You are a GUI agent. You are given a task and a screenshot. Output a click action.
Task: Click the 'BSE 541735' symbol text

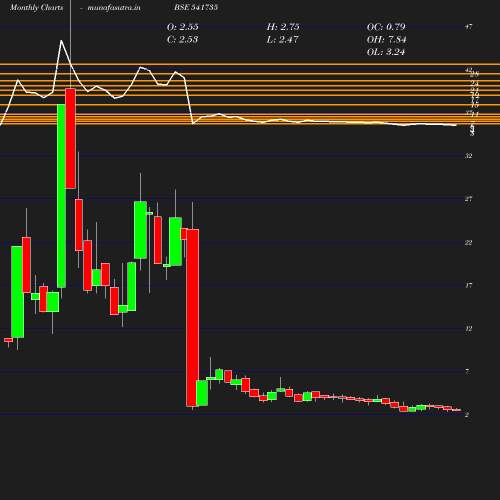tap(196, 7)
